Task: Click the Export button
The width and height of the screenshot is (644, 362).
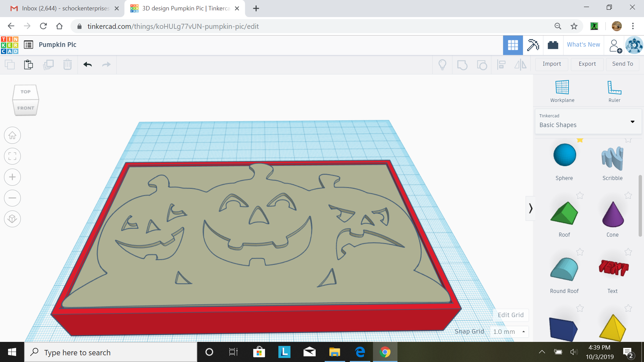Action: 587,64
